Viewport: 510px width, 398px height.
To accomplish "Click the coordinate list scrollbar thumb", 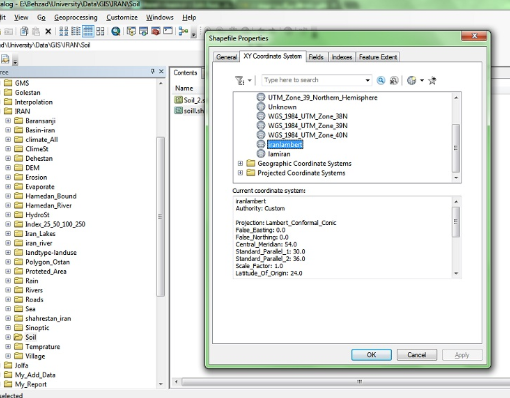I will [x=456, y=148].
